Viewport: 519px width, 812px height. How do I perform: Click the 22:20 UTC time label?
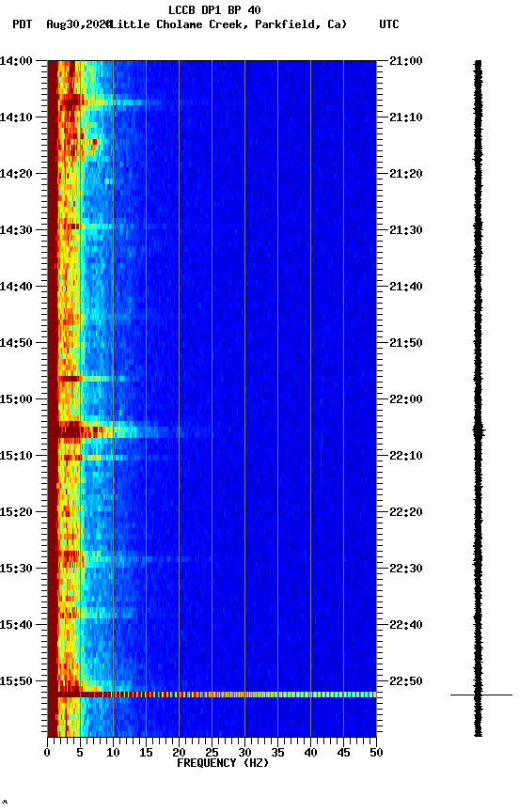coord(406,512)
